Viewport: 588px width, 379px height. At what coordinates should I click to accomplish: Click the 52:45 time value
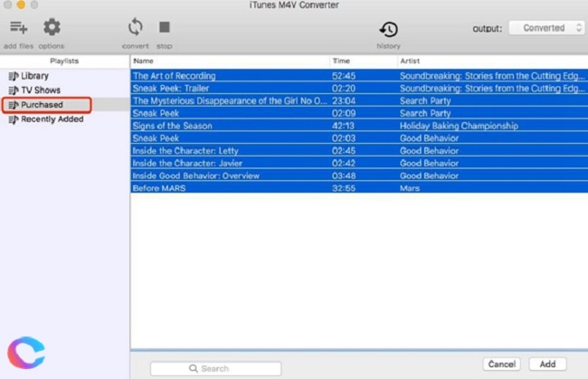pos(344,76)
